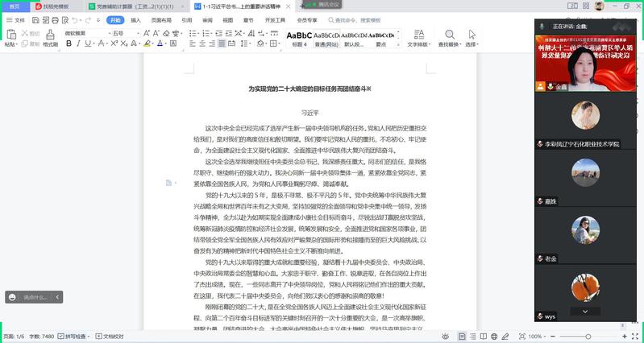Screen dimensions: 644x343
Task: Expand more participants chevron in meeting panel
Action: pos(585,312)
